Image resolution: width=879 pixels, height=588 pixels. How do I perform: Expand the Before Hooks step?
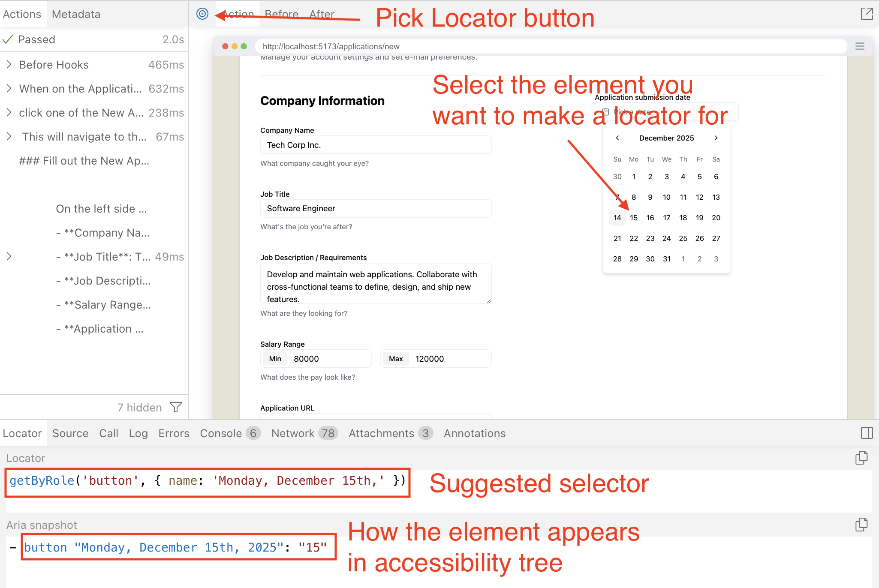(x=9, y=64)
